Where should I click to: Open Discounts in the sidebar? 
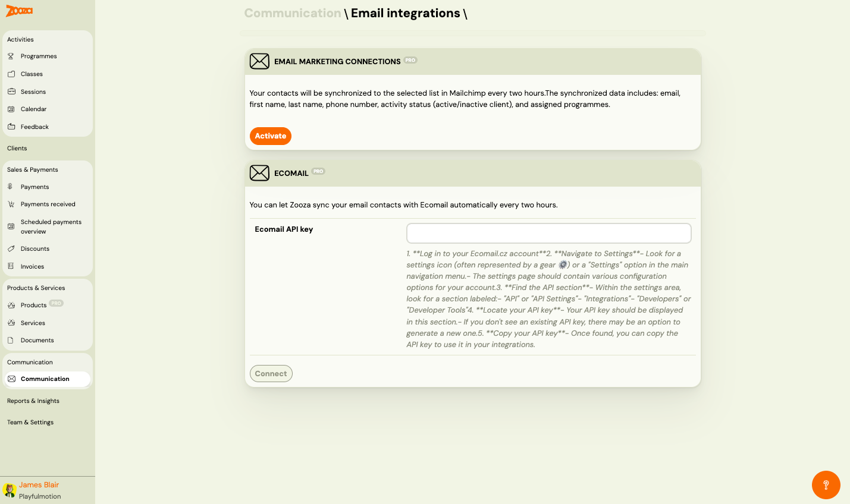[48, 248]
